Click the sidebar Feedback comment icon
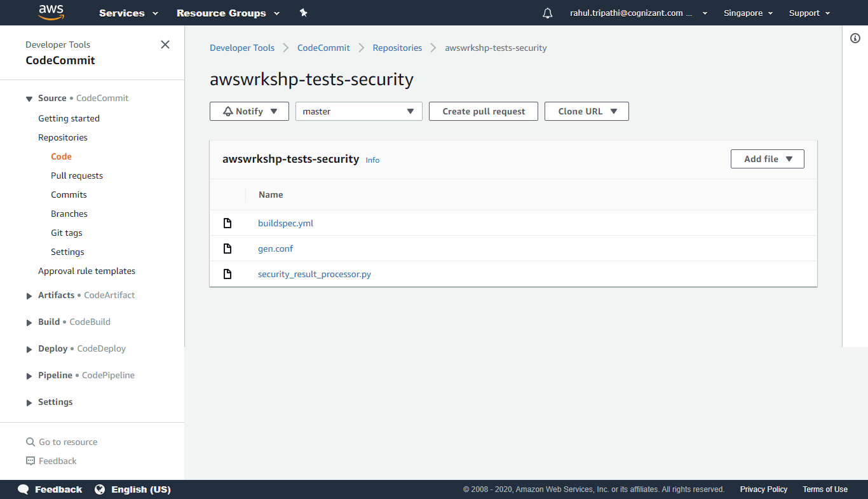The image size is (868, 499). pyautogui.click(x=31, y=461)
